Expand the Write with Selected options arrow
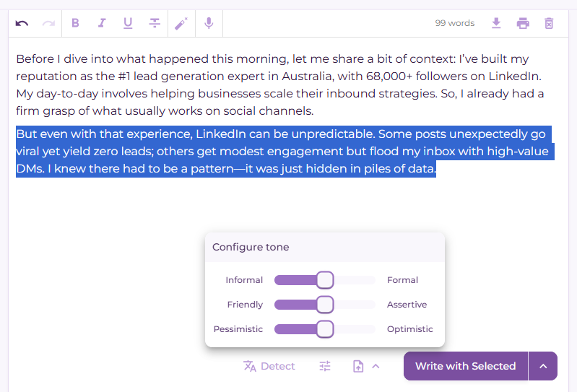This screenshot has width=577, height=392. point(543,366)
